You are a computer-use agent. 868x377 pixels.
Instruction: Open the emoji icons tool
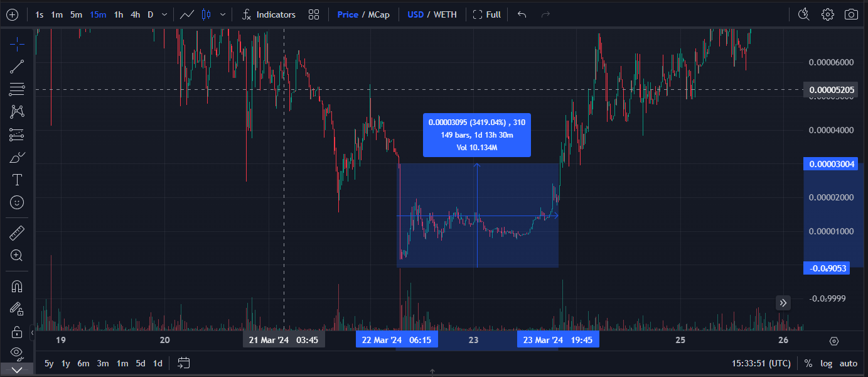pyautogui.click(x=17, y=202)
